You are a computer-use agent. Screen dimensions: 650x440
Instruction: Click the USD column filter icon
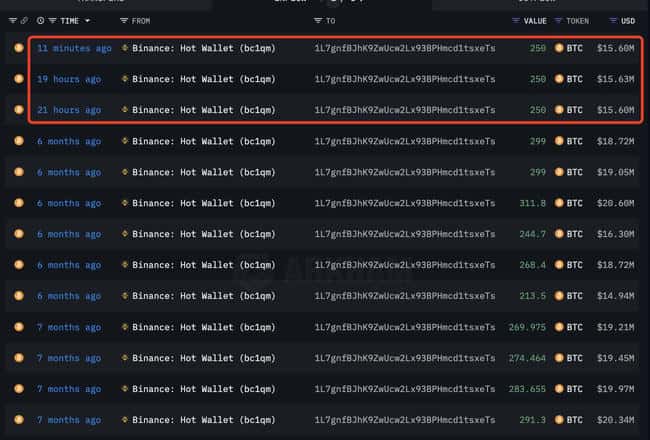point(612,20)
